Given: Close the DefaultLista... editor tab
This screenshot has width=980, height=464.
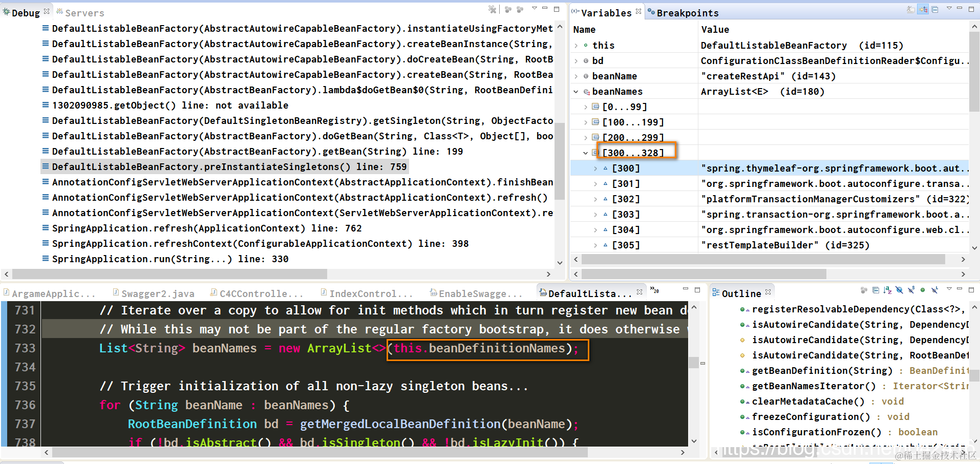Looking at the screenshot, I should (640, 292).
